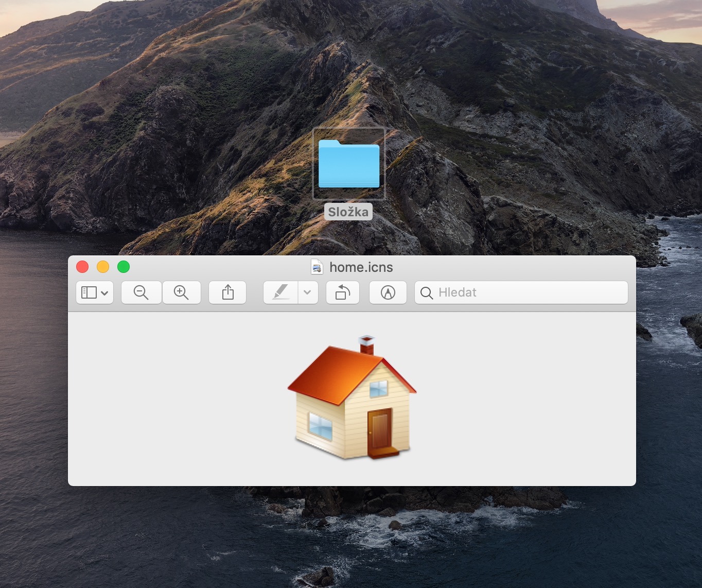This screenshot has height=588, width=702.
Task: Click the Hledat search field
Action: 521,292
